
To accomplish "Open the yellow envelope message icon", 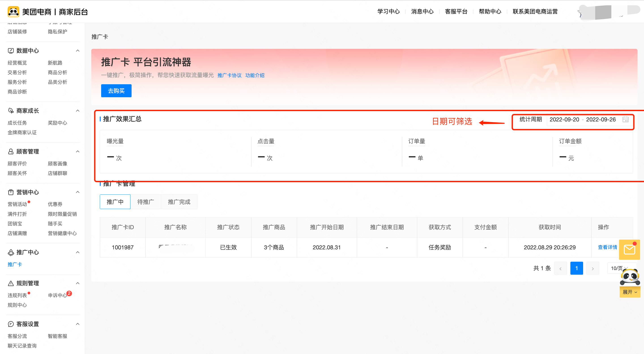I will (x=629, y=249).
